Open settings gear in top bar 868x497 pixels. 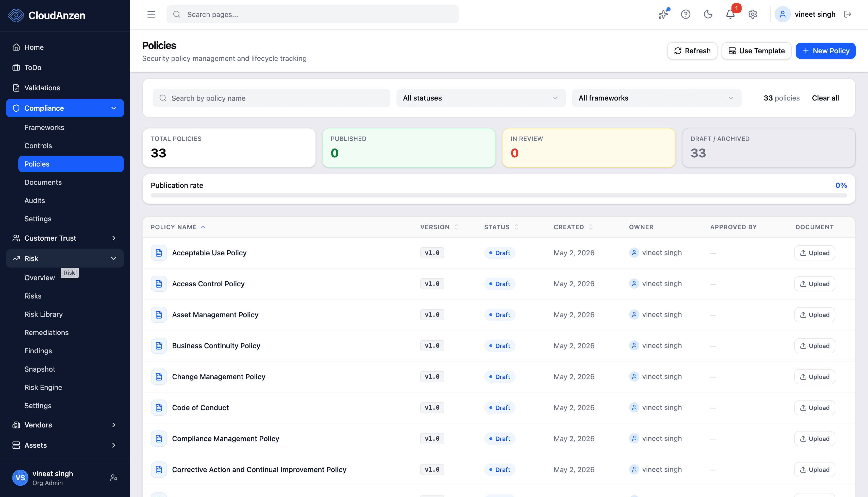click(753, 14)
